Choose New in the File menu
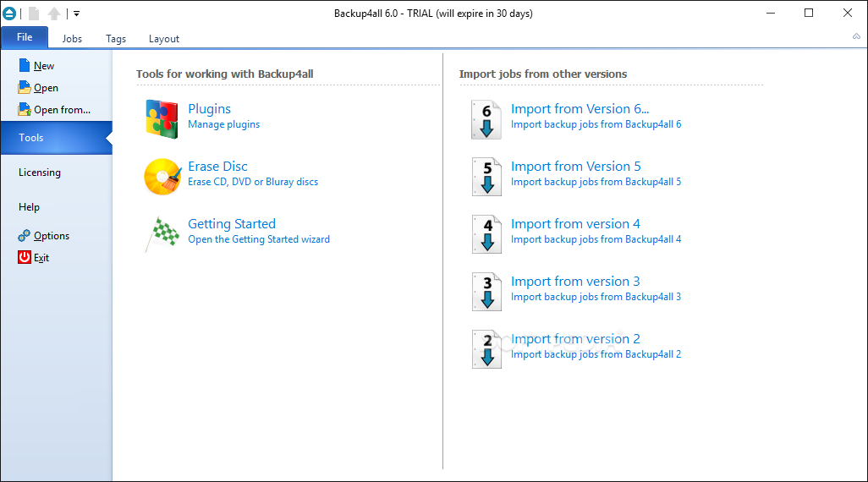Screen dimensions: 868x482 [x=44, y=66]
